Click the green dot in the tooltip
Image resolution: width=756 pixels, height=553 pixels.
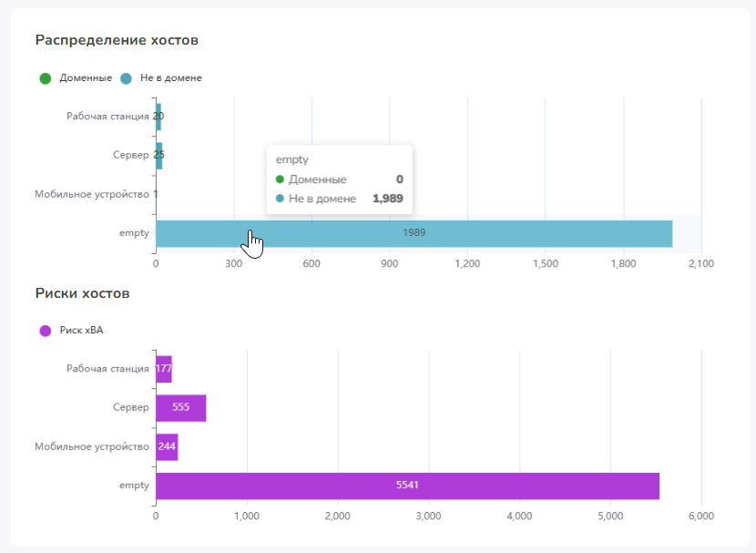point(280,179)
